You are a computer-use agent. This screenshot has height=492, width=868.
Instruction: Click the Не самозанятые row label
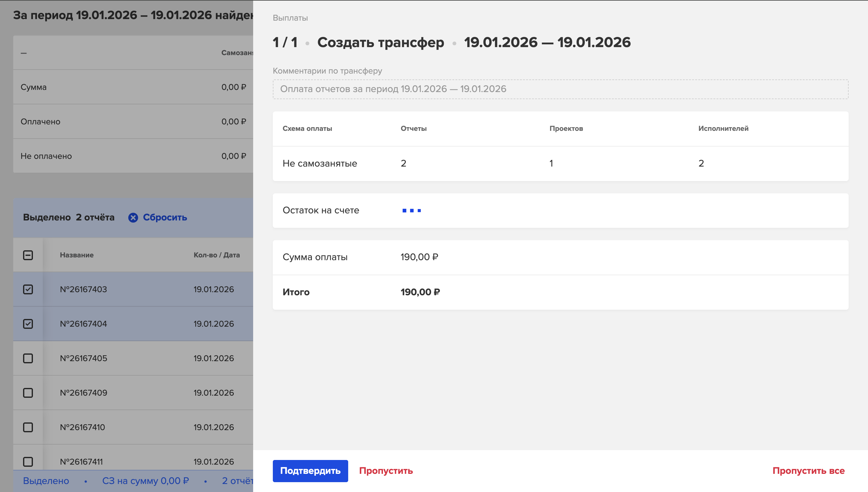tap(320, 163)
